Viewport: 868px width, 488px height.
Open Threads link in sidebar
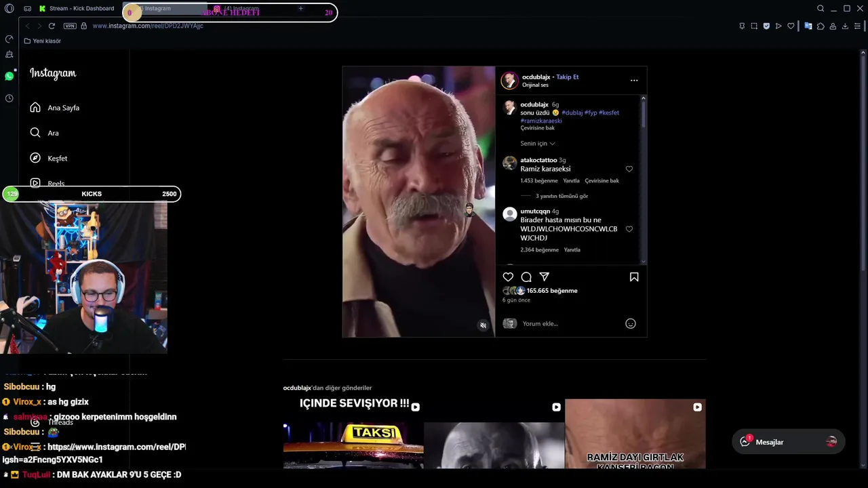(54, 422)
